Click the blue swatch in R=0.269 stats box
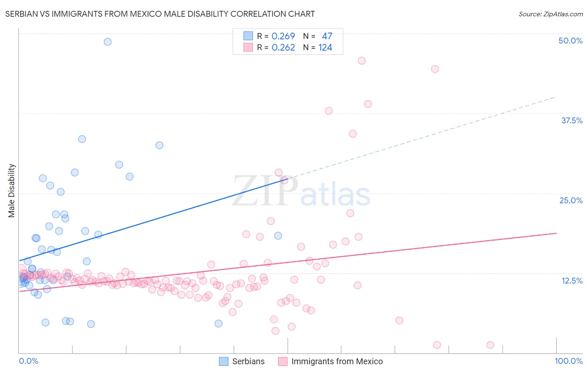Image resolution: width=588 pixels, height=373 pixels. click(248, 36)
